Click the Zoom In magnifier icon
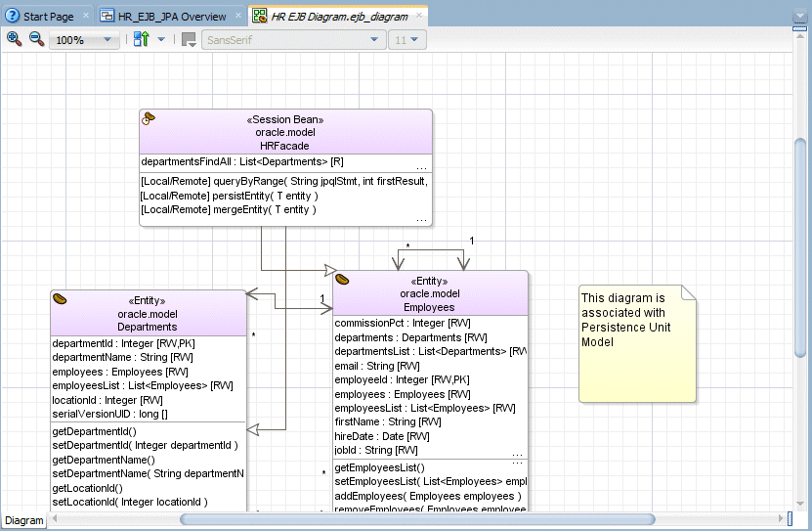 (14, 39)
